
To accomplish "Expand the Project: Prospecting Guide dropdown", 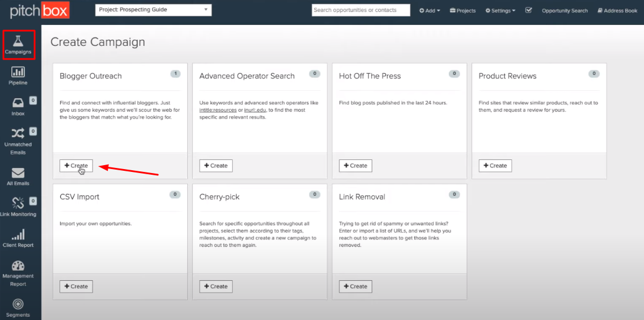I will [x=153, y=10].
